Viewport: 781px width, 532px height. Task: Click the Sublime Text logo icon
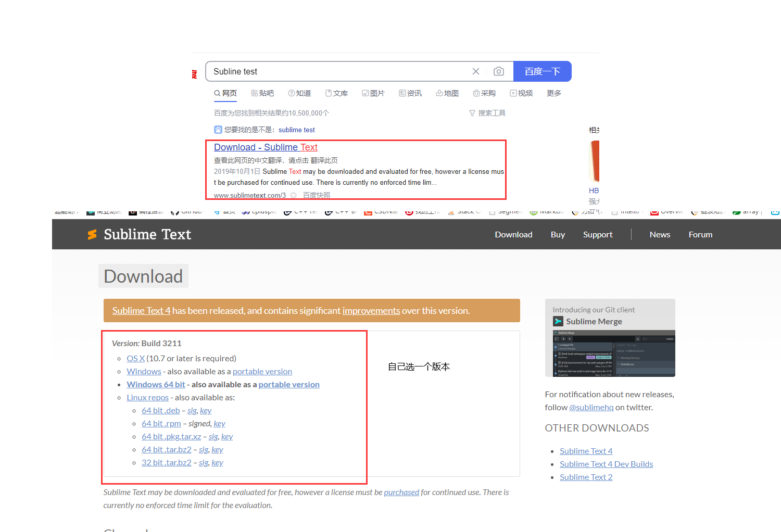pos(92,235)
